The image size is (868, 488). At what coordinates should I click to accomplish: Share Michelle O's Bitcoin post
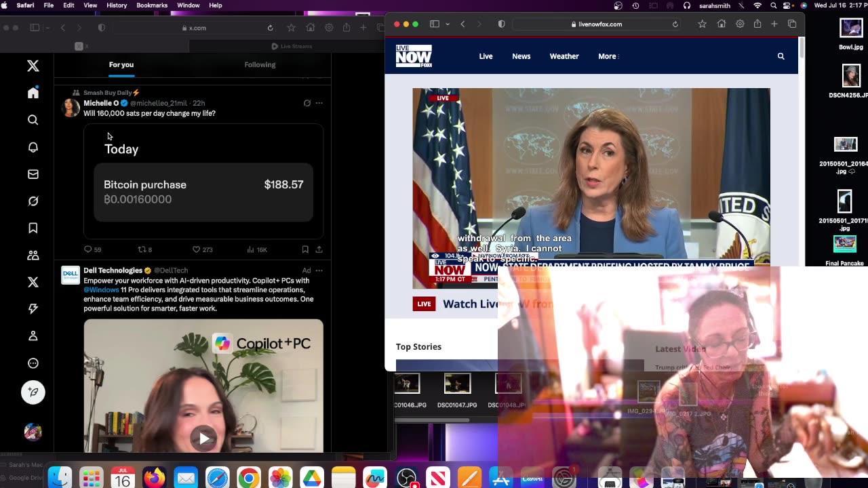coord(319,249)
